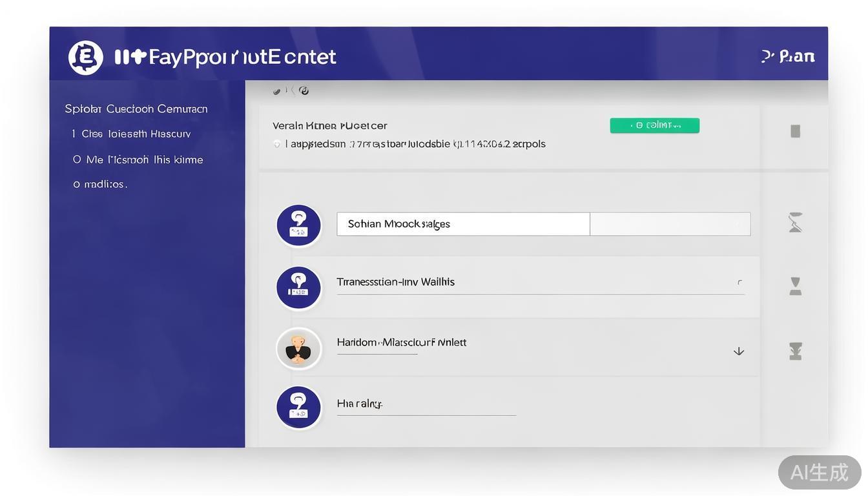Click the hourglass icon in the Tranesstion-lnv Wailhts row
The height and width of the screenshot is (496, 868).
click(796, 286)
